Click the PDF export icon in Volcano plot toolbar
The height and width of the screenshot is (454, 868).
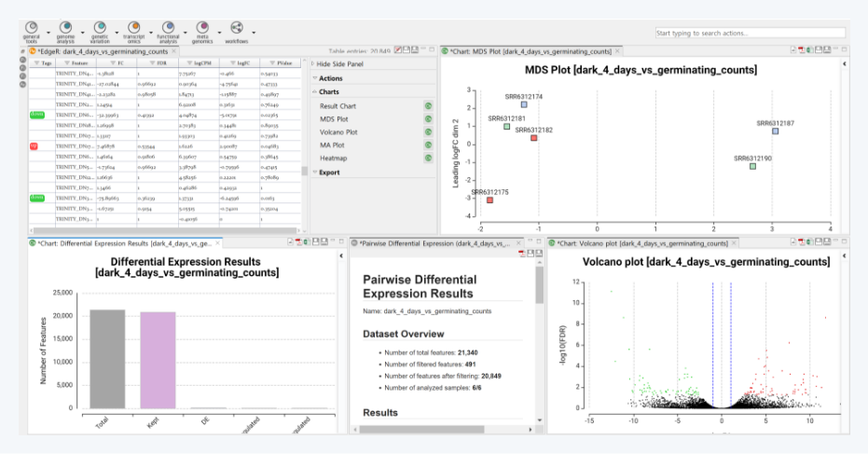point(801,242)
